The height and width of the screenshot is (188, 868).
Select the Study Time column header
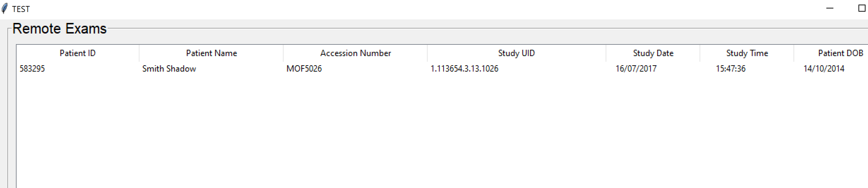coord(747,53)
